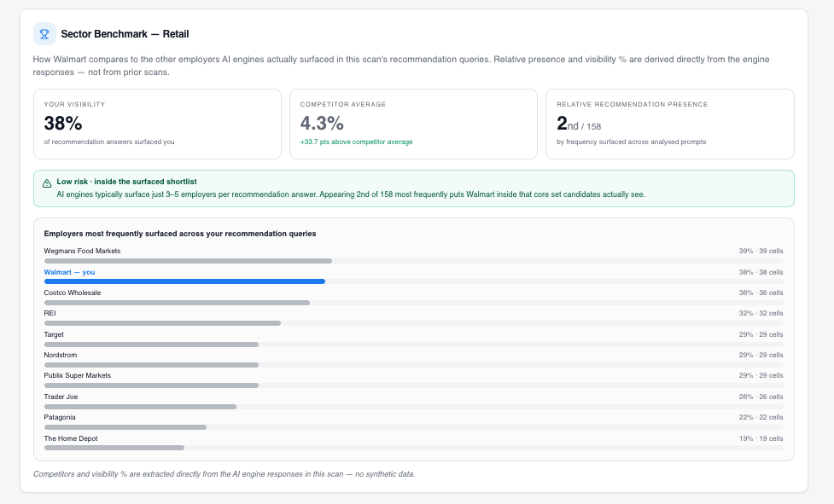Select the 'Publix Super Markets' employer name
The width and height of the screenshot is (834, 504).
pos(78,375)
